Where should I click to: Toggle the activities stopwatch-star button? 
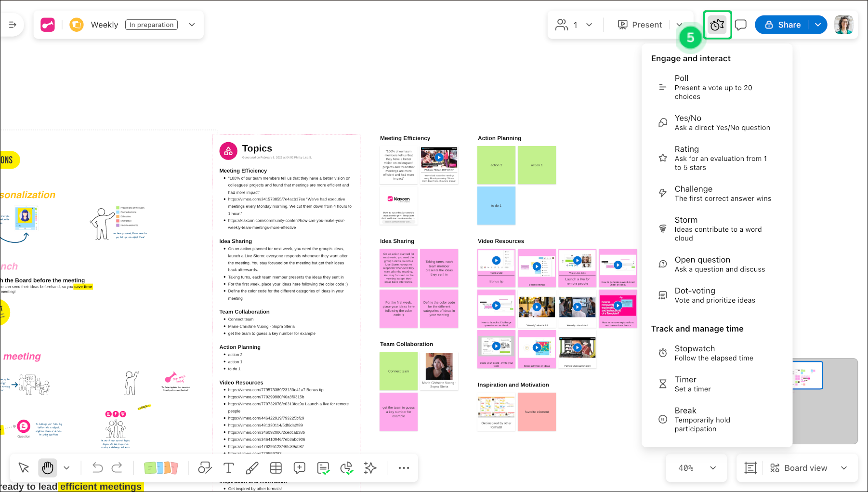point(717,25)
